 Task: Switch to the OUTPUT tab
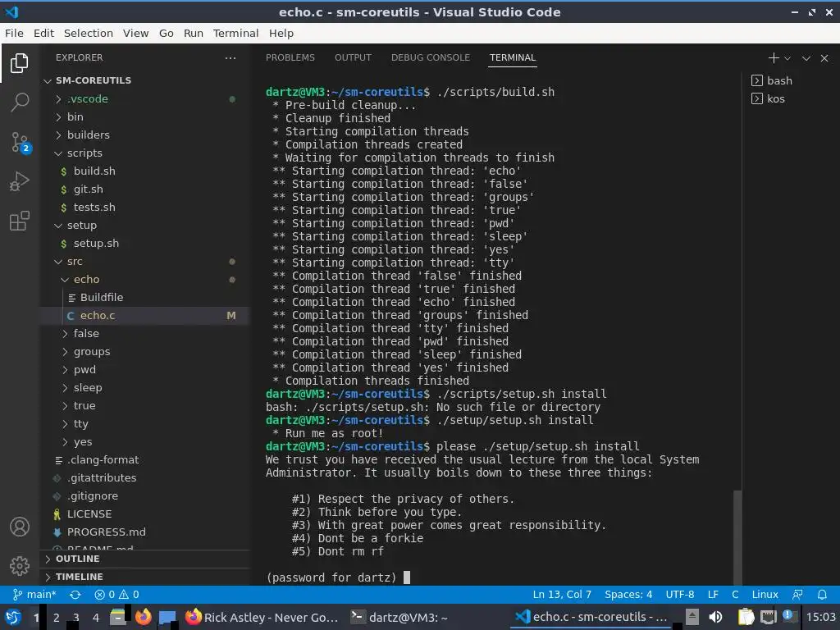point(353,58)
